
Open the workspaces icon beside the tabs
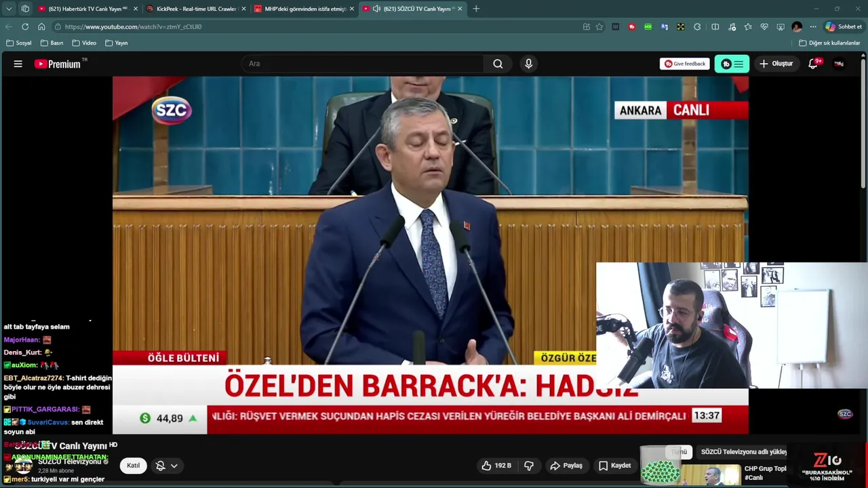pos(25,9)
